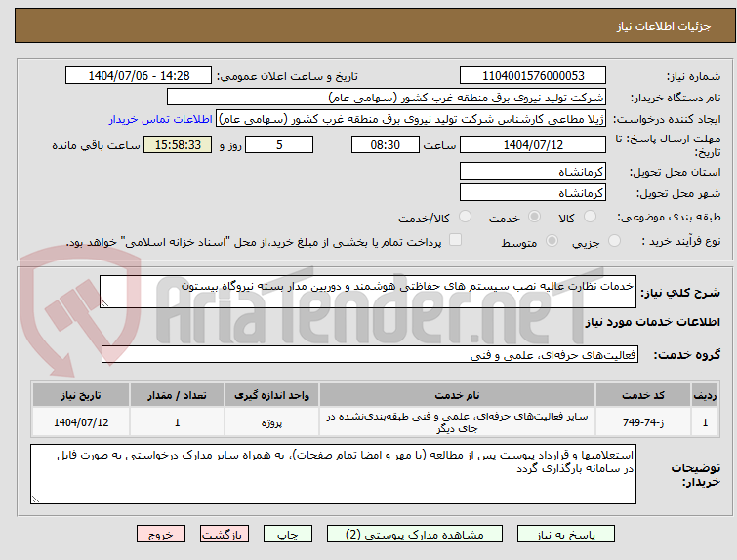
Task: Click the announcement date field 1404/07/06 - 14:28
Action: (x=139, y=76)
